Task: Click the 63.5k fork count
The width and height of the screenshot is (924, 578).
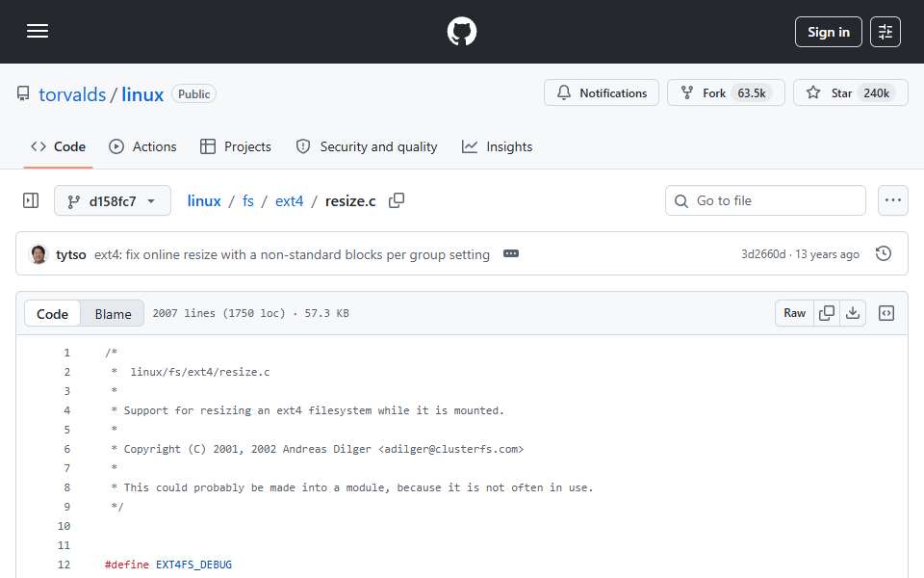Action: click(x=752, y=93)
